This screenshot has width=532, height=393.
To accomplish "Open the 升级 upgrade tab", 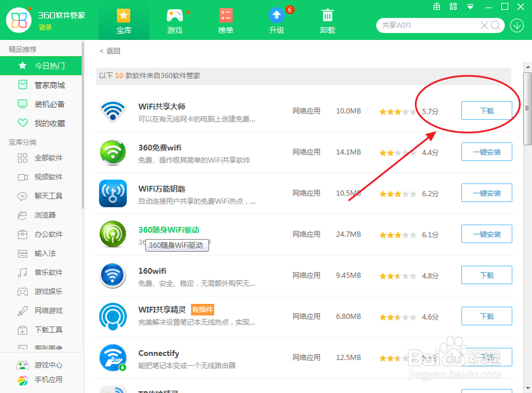I will point(277,21).
